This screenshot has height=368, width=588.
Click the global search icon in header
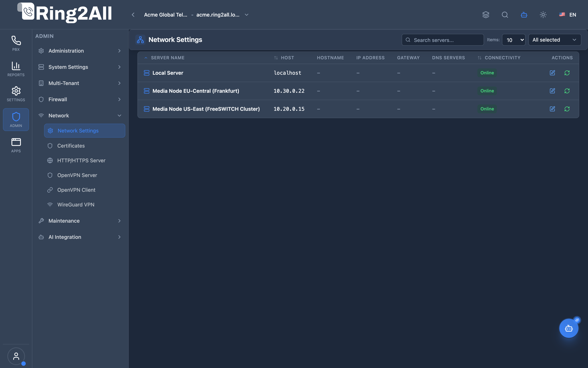tap(505, 15)
